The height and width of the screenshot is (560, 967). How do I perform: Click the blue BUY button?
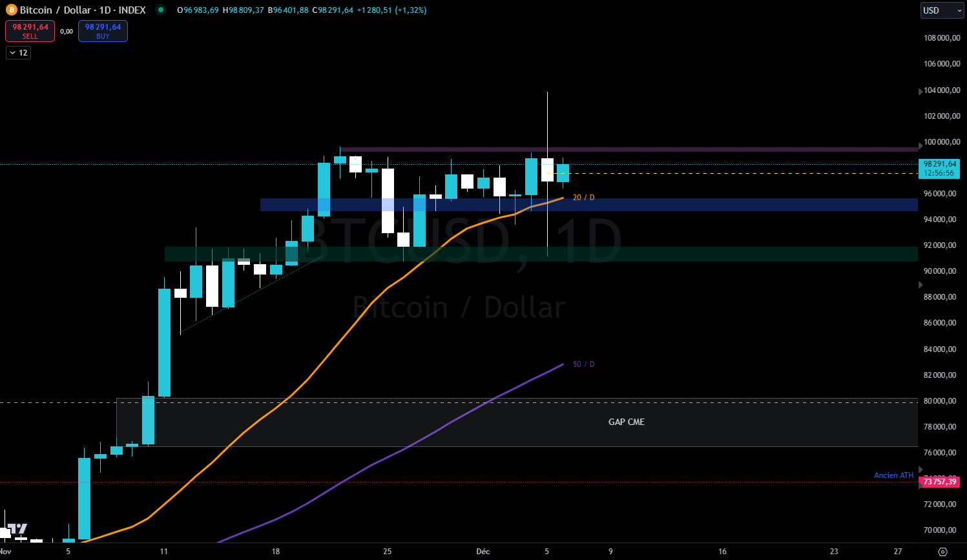coord(102,30)
